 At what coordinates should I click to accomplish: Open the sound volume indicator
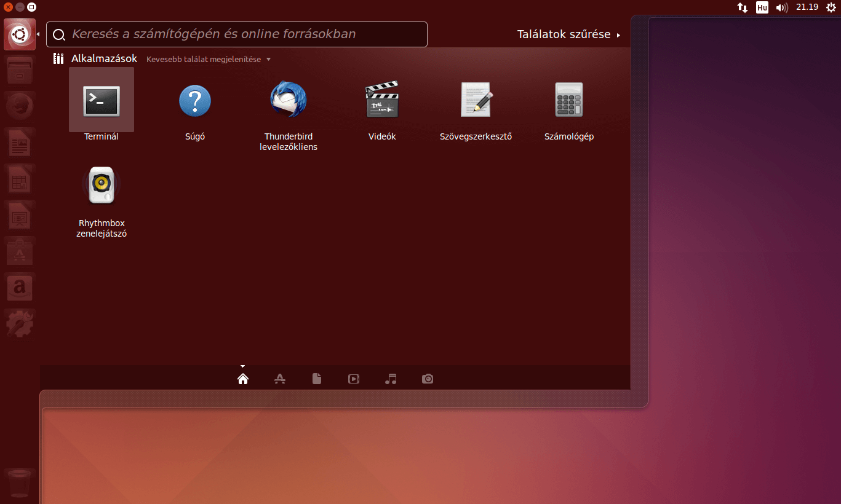[782, 7]
